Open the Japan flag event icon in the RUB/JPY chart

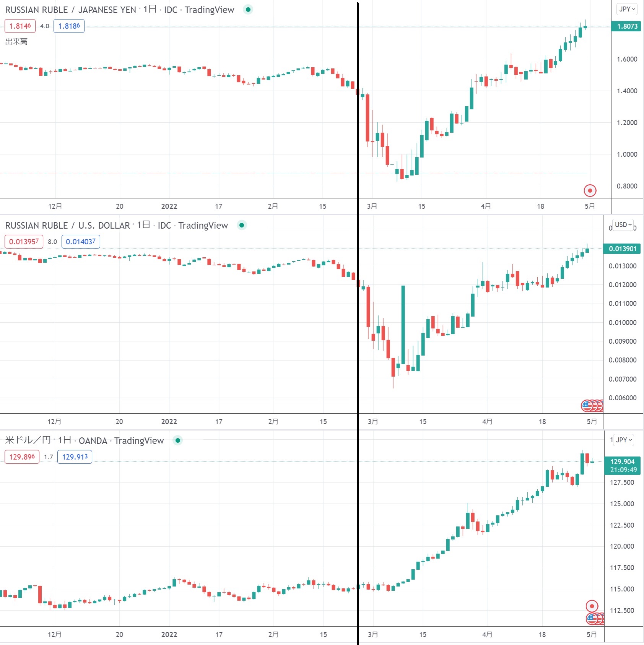tap(590, 190)
